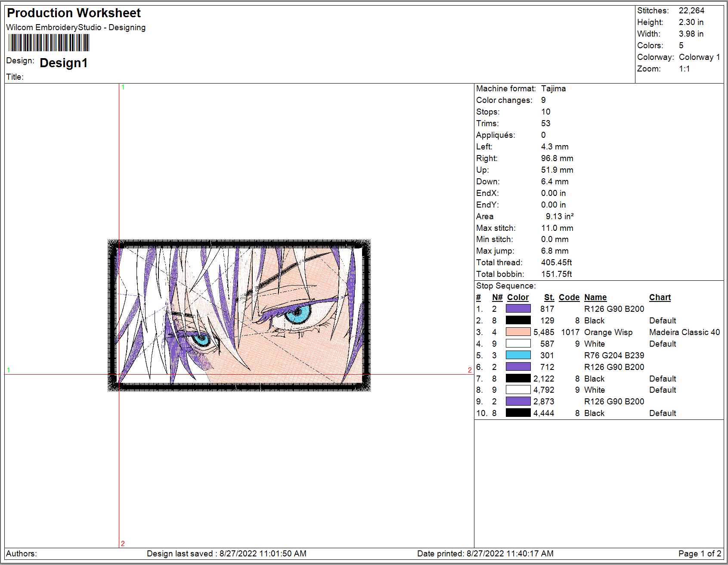Select the cyan swatch in stop 5
The height and width of the screenshot is (565, 728).
[518, 355]
